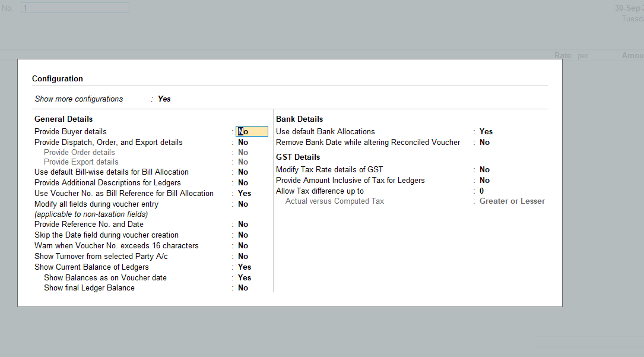
Task: Click the Actual versus Computed Tax label
Action: coord(335,201)
